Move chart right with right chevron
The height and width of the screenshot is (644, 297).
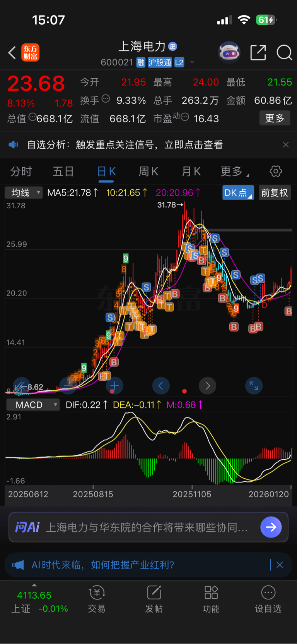208,386
